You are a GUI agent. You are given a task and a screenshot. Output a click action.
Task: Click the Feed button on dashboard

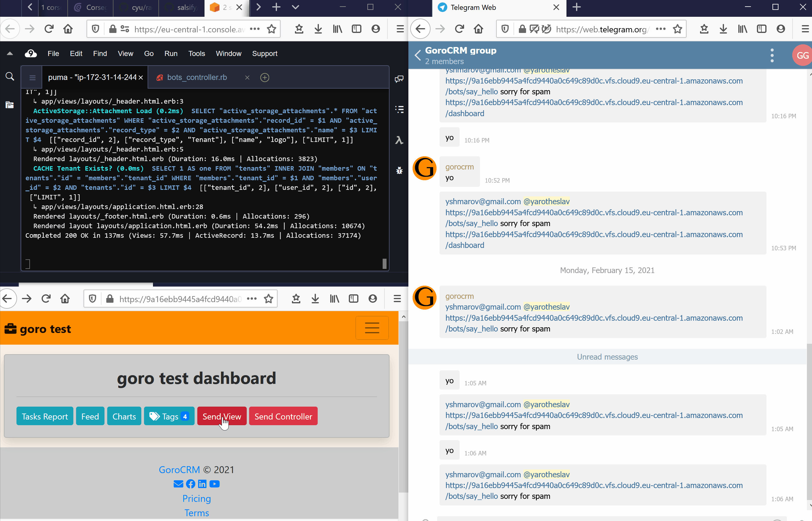pos(90,417)
